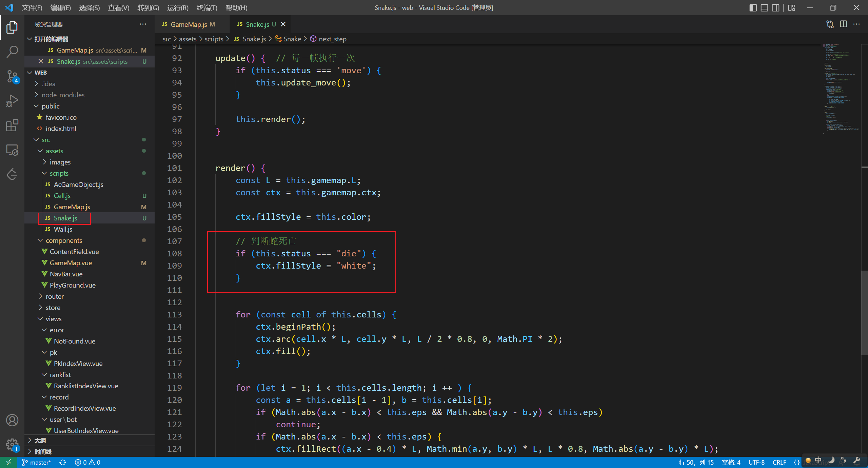The width and height of the screenshot is (868, 468).
Task: Open RecordIndexView.vue in file tree
Action: click(x=90, y=408)
